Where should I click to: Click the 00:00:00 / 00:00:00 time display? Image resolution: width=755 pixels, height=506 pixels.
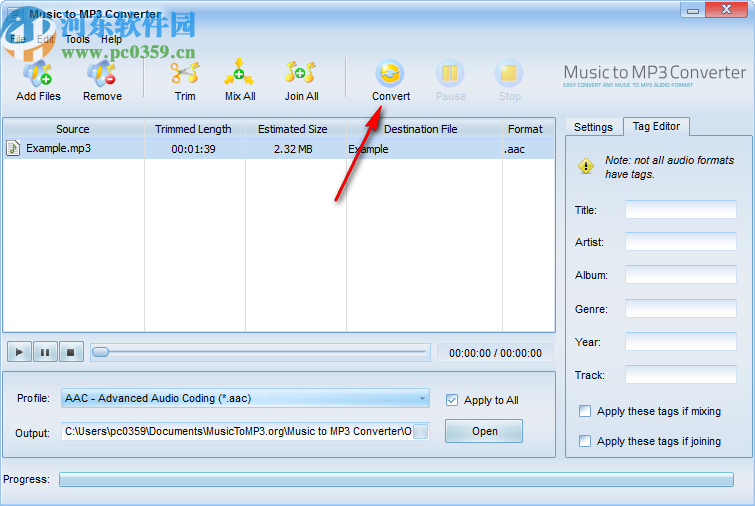(495, 353)
